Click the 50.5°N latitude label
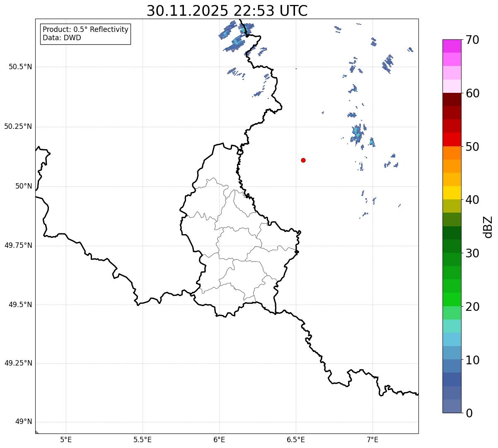 [x=20, y=67]
